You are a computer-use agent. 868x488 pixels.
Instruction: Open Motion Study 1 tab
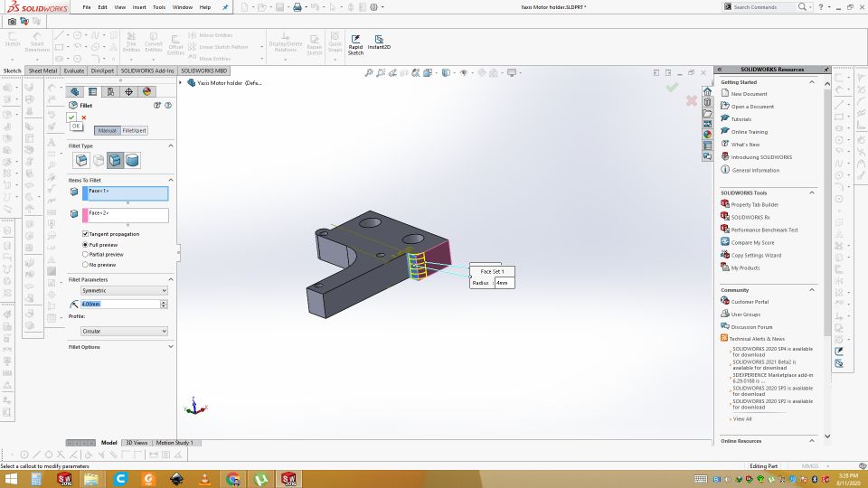(x=175, y=443)
